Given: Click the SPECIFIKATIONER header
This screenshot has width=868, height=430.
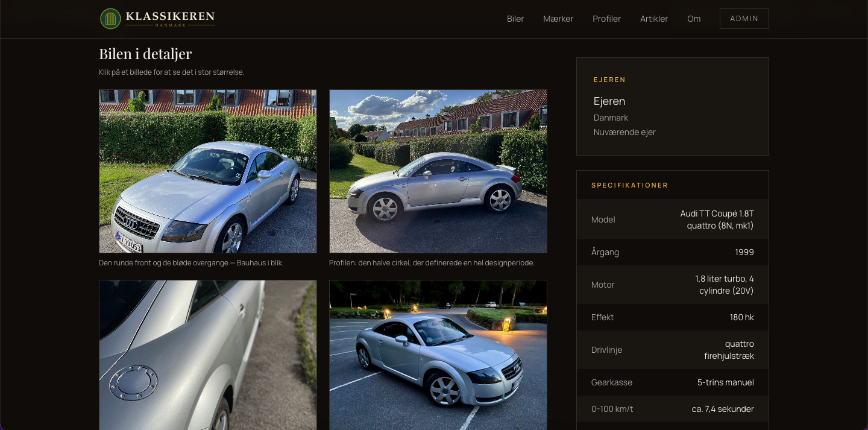Looking at the screenshot, I should 629,185.
